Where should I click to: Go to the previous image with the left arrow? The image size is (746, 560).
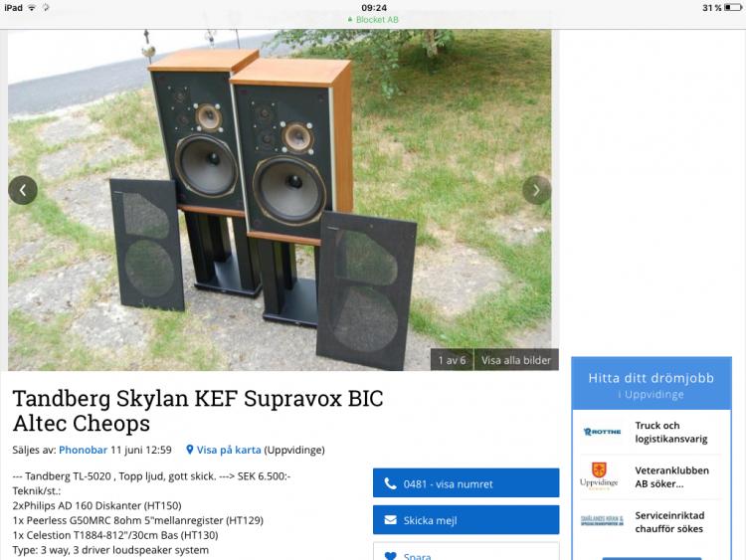click(x=23, y=190)
